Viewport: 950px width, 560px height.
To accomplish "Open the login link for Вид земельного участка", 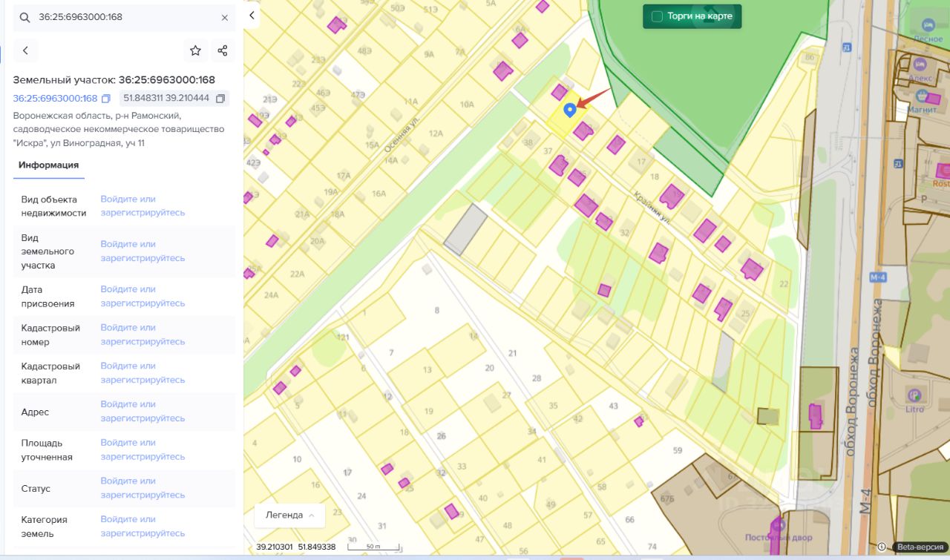I will (142, 251).
